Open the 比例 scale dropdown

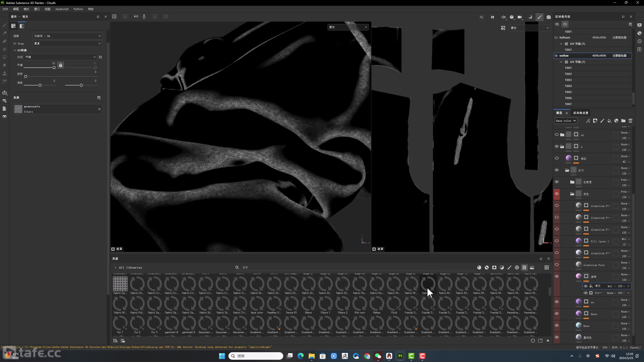60,57
